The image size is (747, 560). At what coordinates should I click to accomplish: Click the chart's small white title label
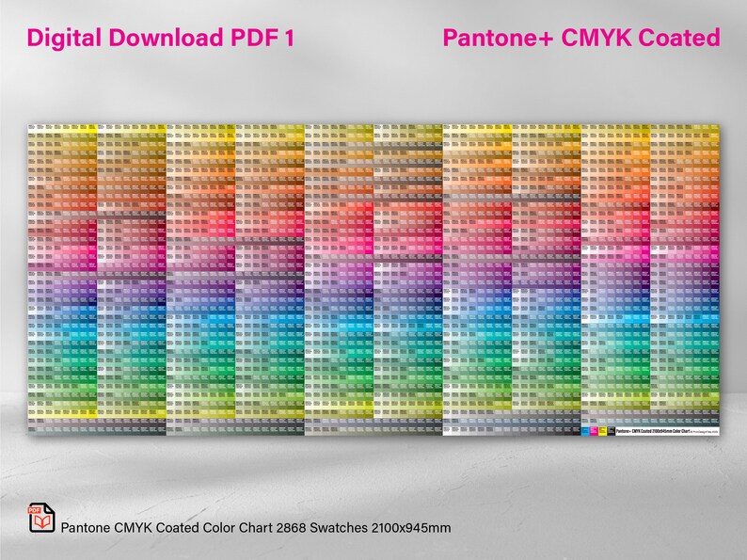(667, 431)
